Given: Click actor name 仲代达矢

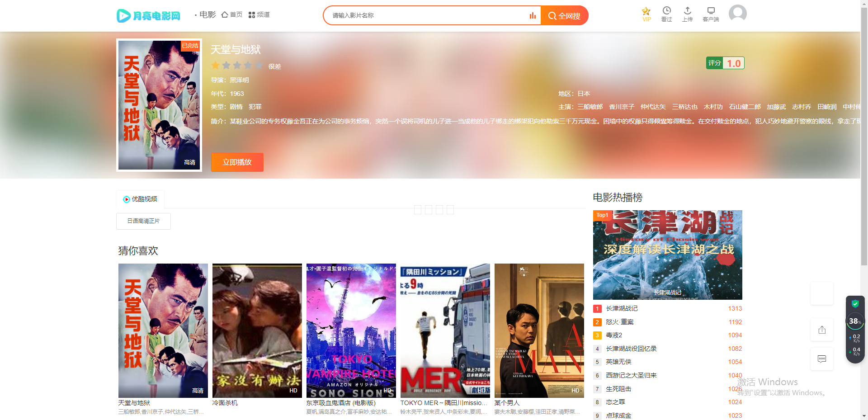Looking at the screenshot, I should click(653, 107).
